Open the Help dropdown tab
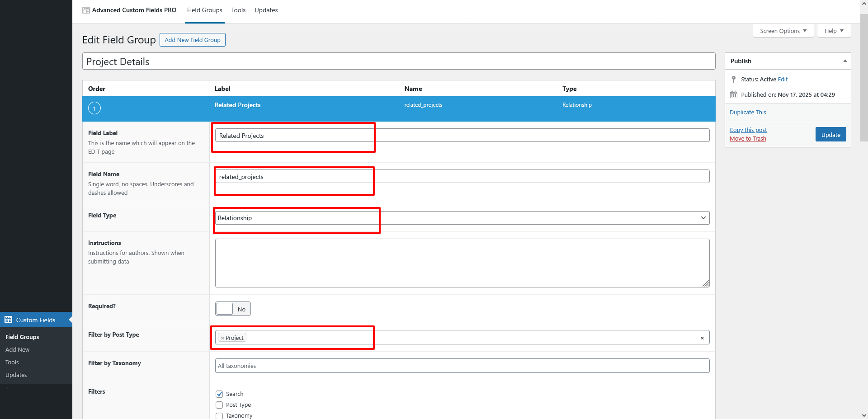This screenshot has width=868, height=419. [833, 31]
